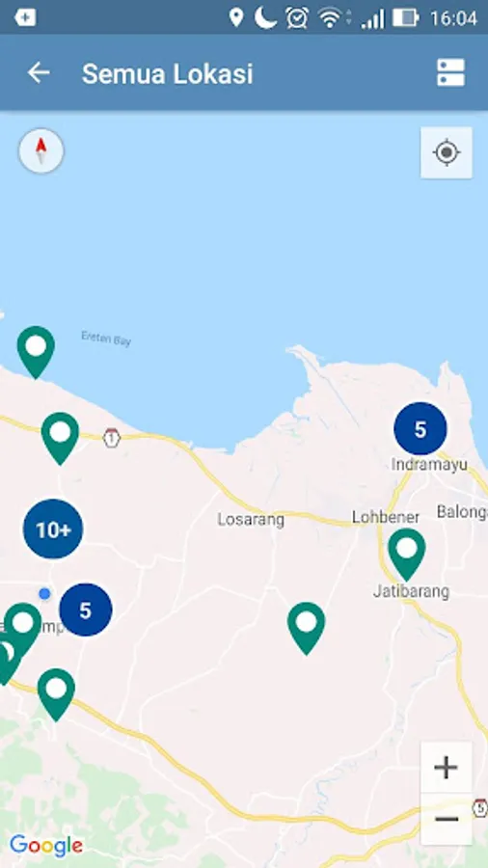Select the green pin beside route 1 marker

point(61,439)
